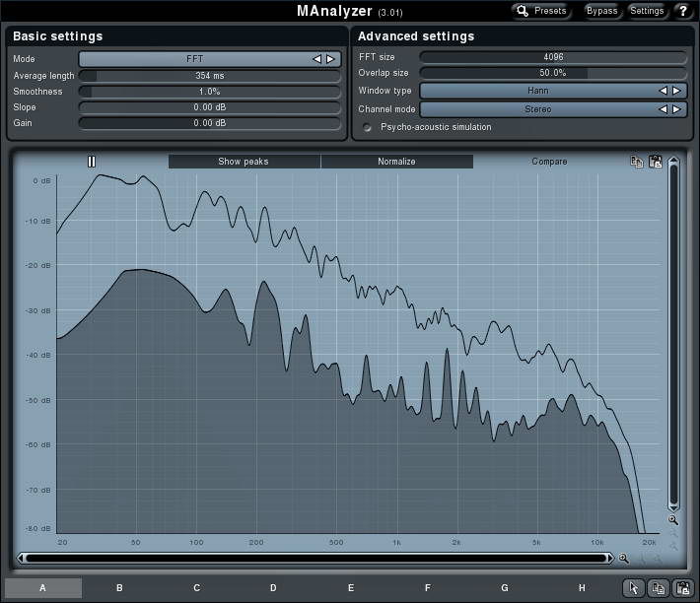Select next Mode option

tap(330, 59)
